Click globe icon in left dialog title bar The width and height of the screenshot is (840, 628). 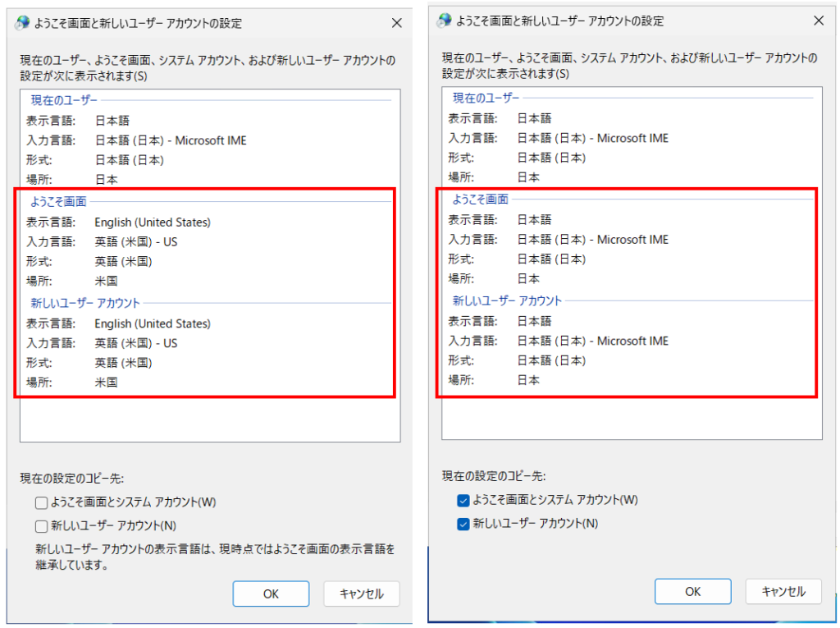[23, 23]
